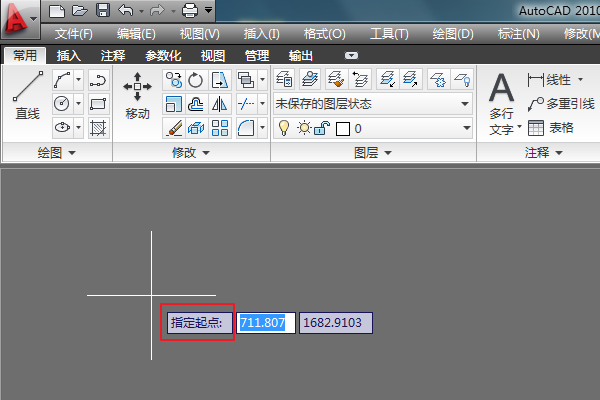Expand the Ellipse tool dropdown arrow
This screenshot has width=600, height=400.
coord(78,127)
